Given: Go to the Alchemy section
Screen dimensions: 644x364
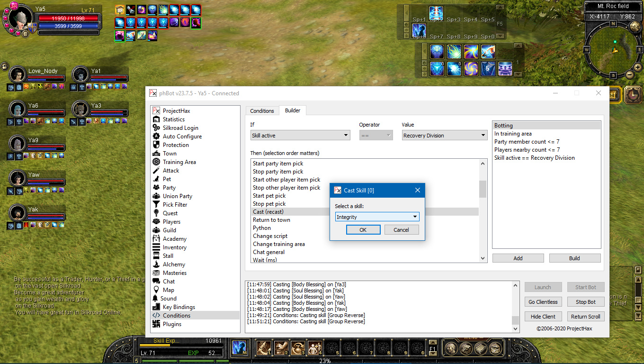Looking at the screenshot, I should click(x=174, y=264).
